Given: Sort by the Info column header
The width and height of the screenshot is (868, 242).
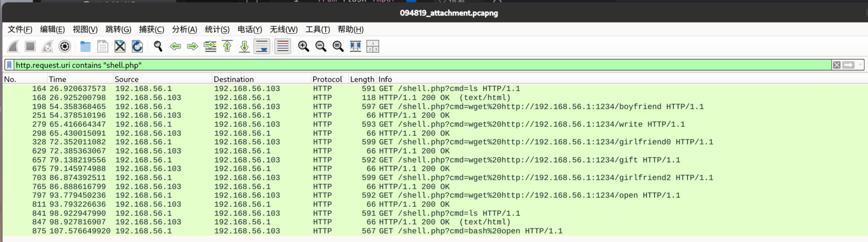Looking at the screenshot, I should click(622, 79).
